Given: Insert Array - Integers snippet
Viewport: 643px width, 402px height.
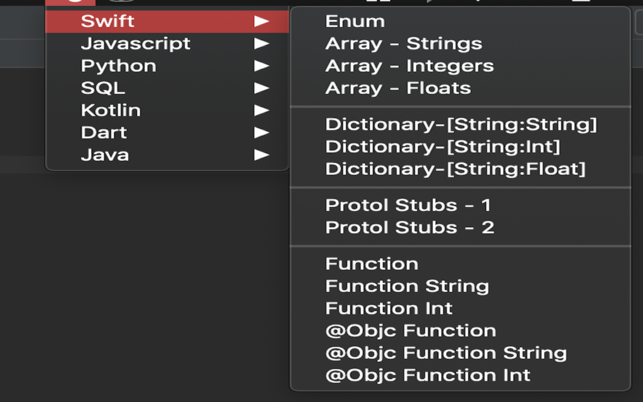Looking at the screenshot, I should point(460,66).
